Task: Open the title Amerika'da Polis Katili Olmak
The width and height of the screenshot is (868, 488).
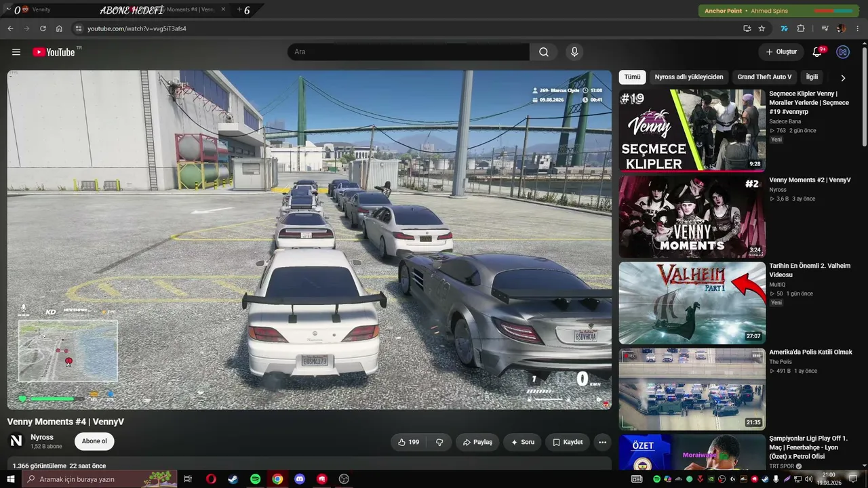Action: (810, 352)
